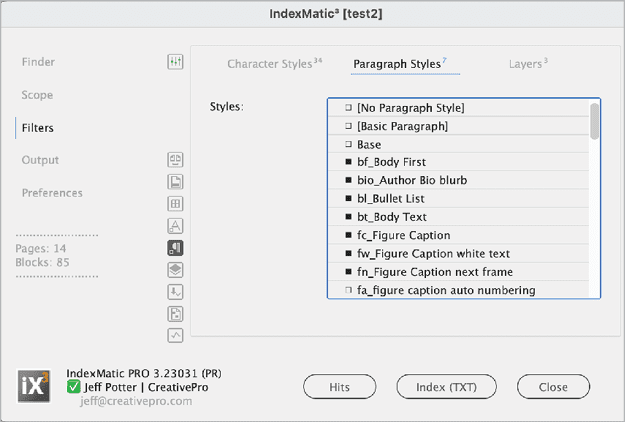Click the highlighted paragraph styles filter icon

tap(175, 248)
